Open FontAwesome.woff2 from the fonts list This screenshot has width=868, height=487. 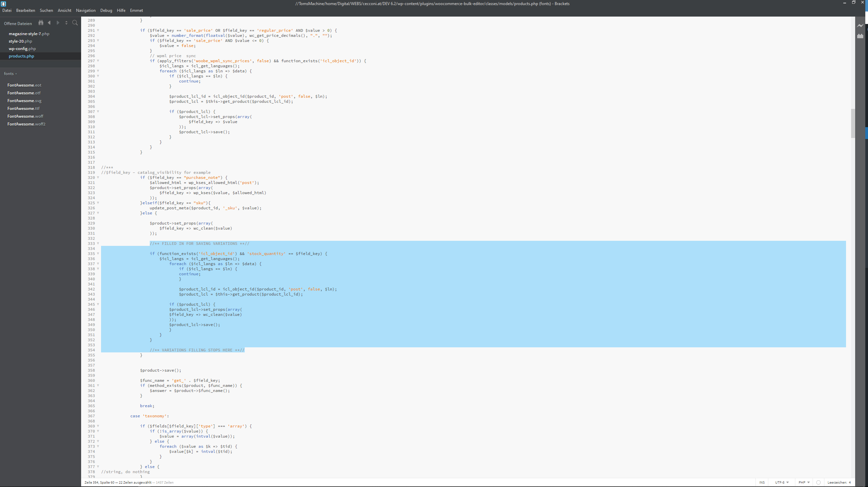pyautogui.click(x=26, y=124)
